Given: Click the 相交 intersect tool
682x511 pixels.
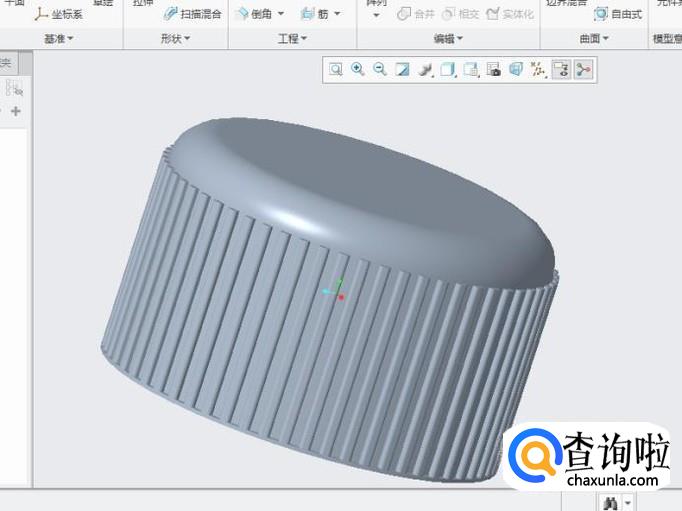Looking at the screenshot, I should [x=460, y=15].
